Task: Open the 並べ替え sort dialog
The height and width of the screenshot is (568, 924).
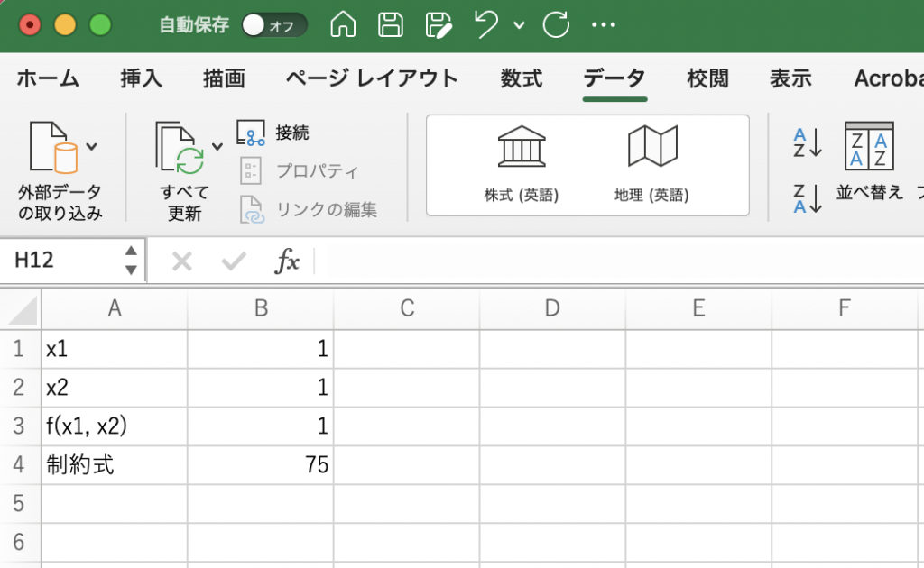Action: tap(869, 160)
